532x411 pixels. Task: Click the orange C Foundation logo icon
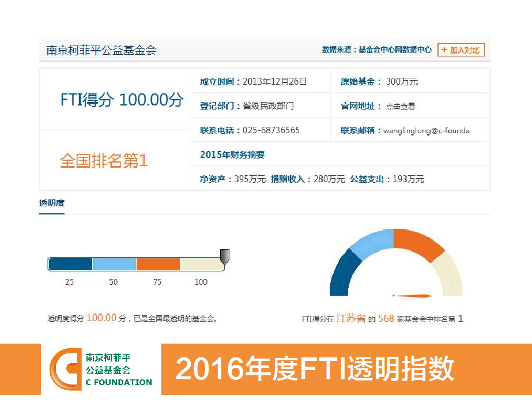[x=66, y=369]
